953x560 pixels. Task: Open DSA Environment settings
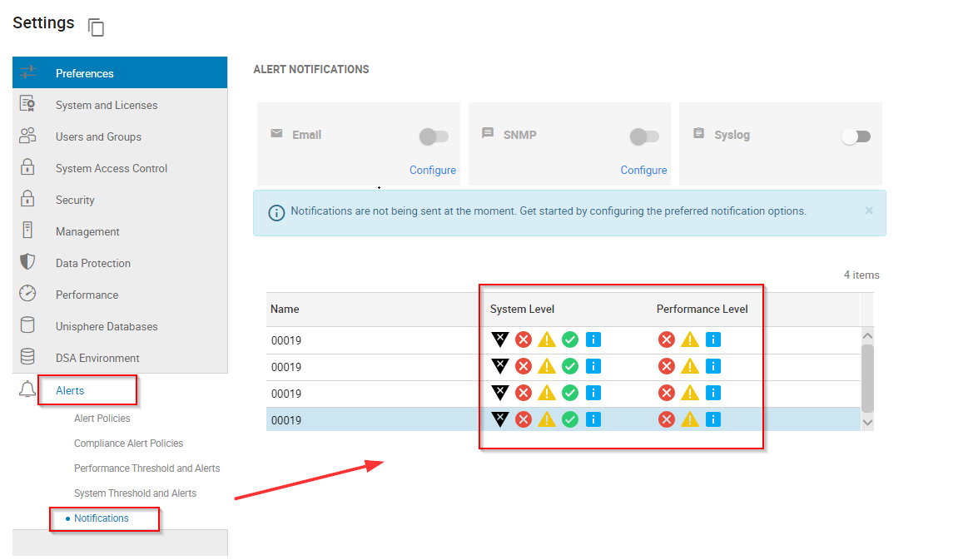tap(120, 357)
